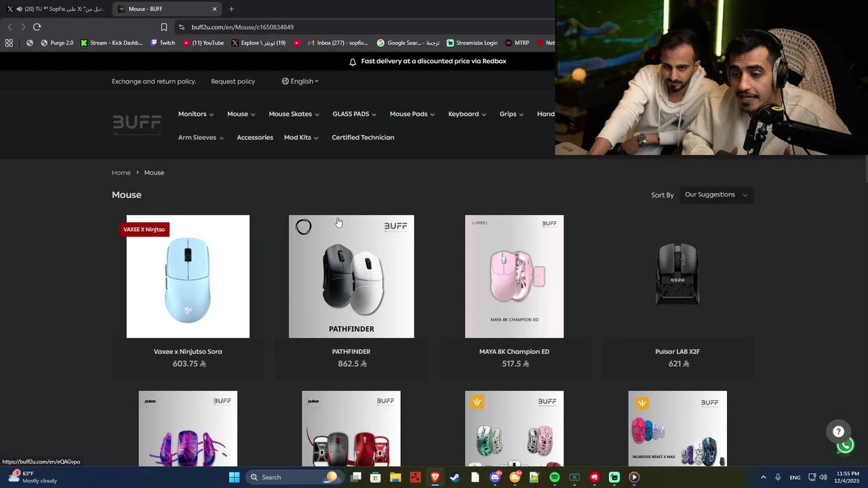
Task: Open the help question-mark bubble
Action: click(839, 432)
